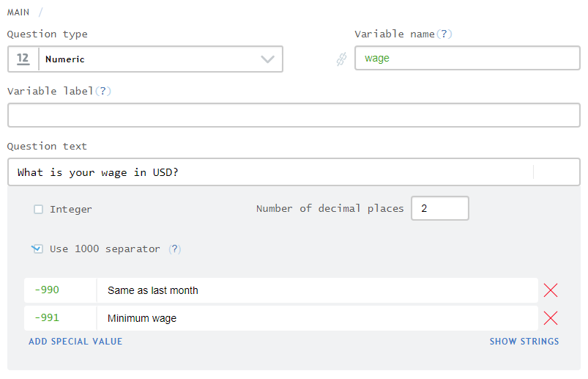
Task: Click the ADD SPECIAL VALUE link
Action: 75,342
